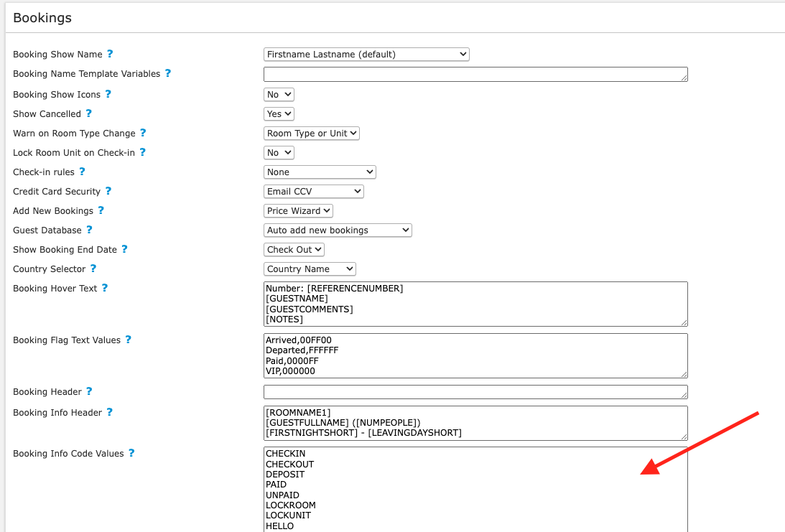Click the "LOCKROOM" code value
785x532 pixels.
tap(291, 505)
